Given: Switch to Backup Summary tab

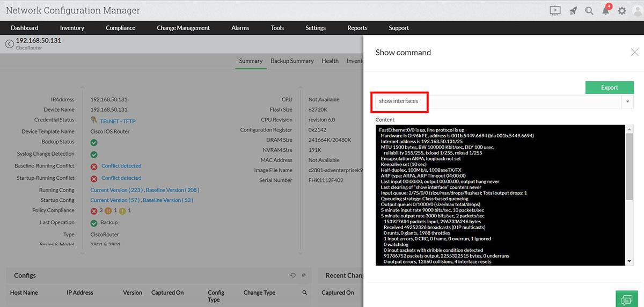Looking at the screenshot, I should (292, 61).
